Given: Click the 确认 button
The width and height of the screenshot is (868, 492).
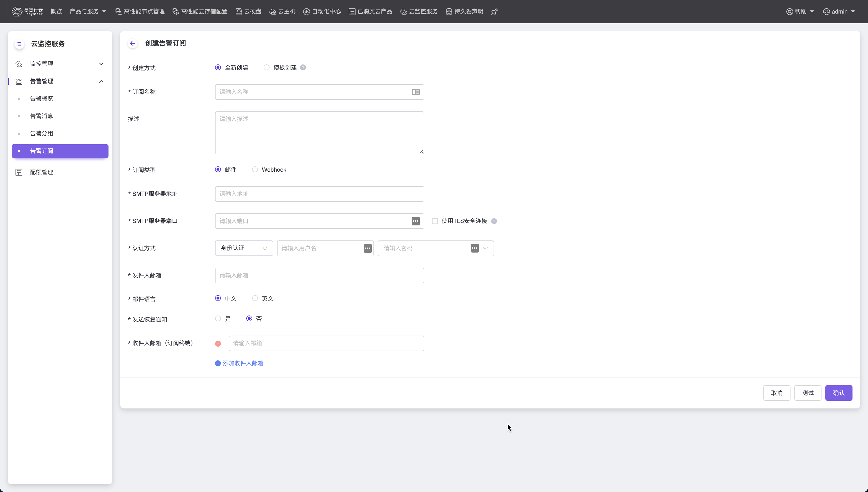Looking at the screenshot, I should coord(839,393).
